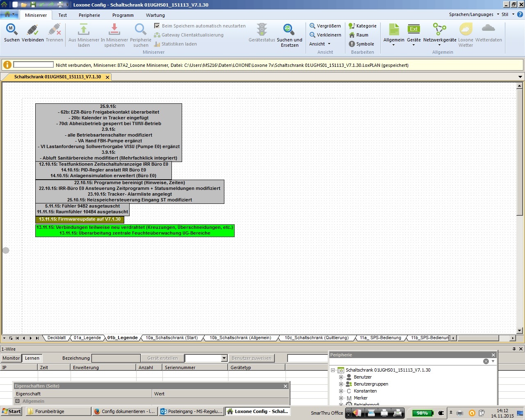Expand the Benutzergruppen tree node
Viewport: 525px width, 420px height.
click(x=341, y=384)
